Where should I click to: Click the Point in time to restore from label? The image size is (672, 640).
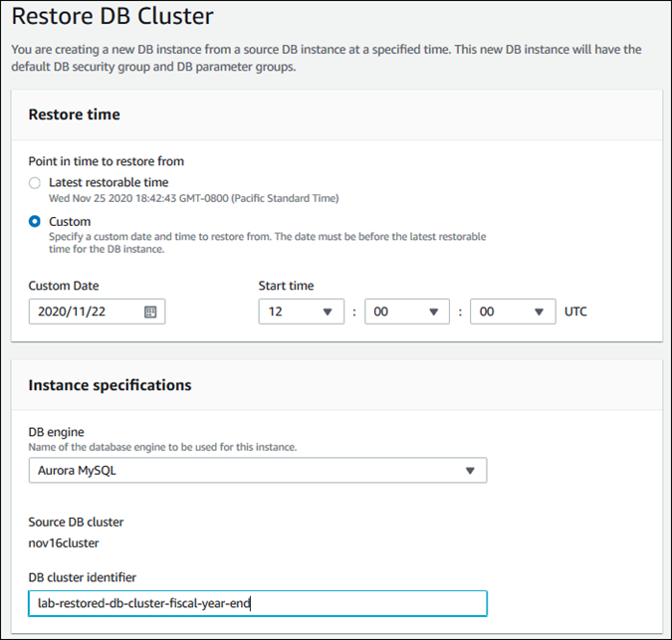coord(106,161)
